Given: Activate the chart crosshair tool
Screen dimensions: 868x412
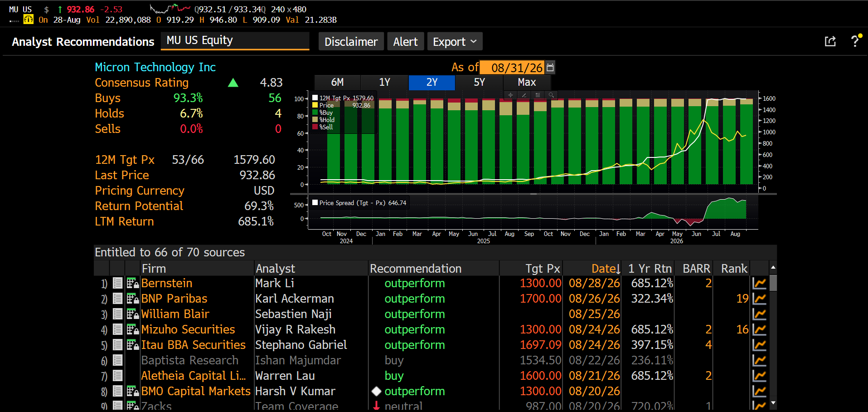Looking at the screenshot, I should 510,95.
